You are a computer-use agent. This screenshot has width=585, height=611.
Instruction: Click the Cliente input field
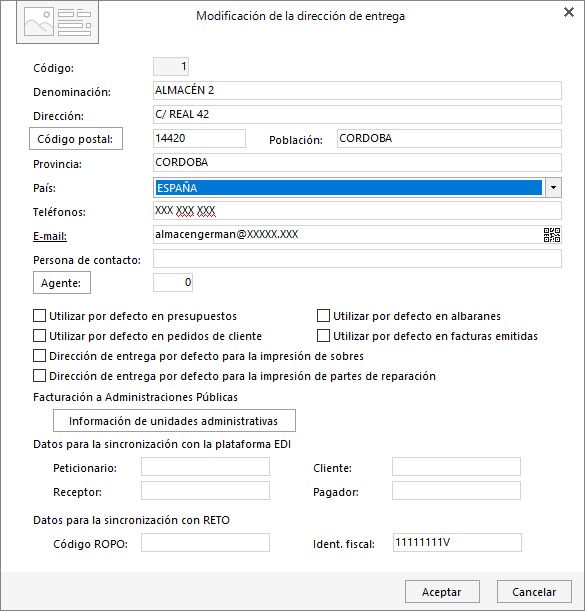pyautogui.click(x=456, y=466)
